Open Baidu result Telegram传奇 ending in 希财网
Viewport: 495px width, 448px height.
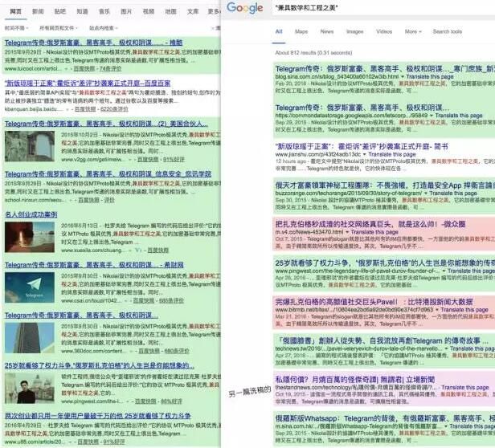point(94,265)
